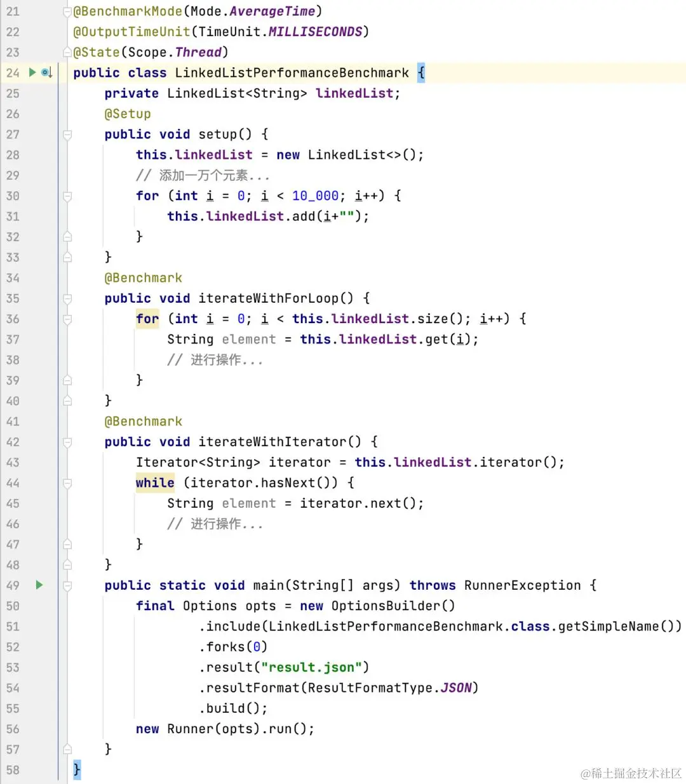Click @Benchmark annotation on line 41
The height and width of the screenshot is (784, 686).
pos(144,422)
